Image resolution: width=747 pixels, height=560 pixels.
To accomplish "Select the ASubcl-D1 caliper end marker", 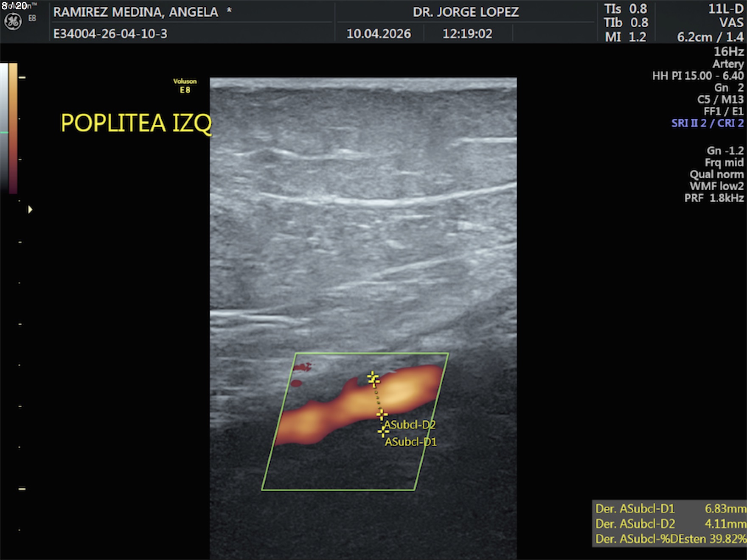I will coord(383,431).
